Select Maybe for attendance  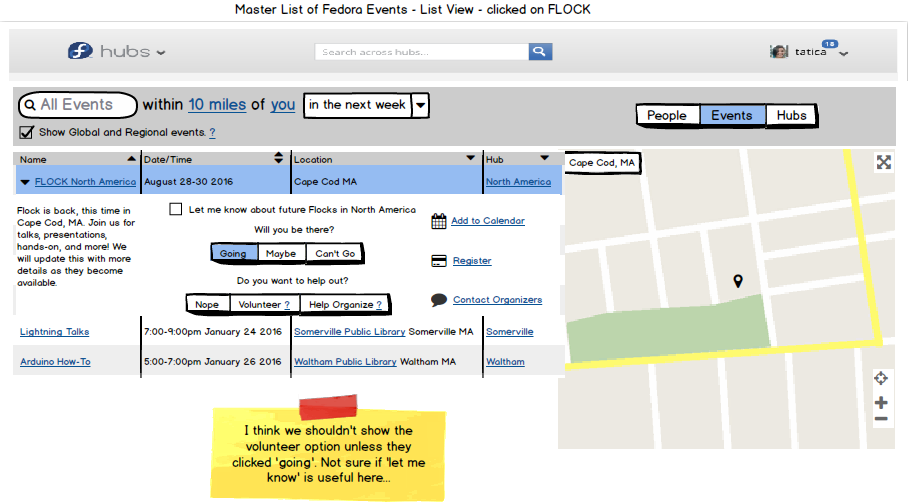[281, 254]
